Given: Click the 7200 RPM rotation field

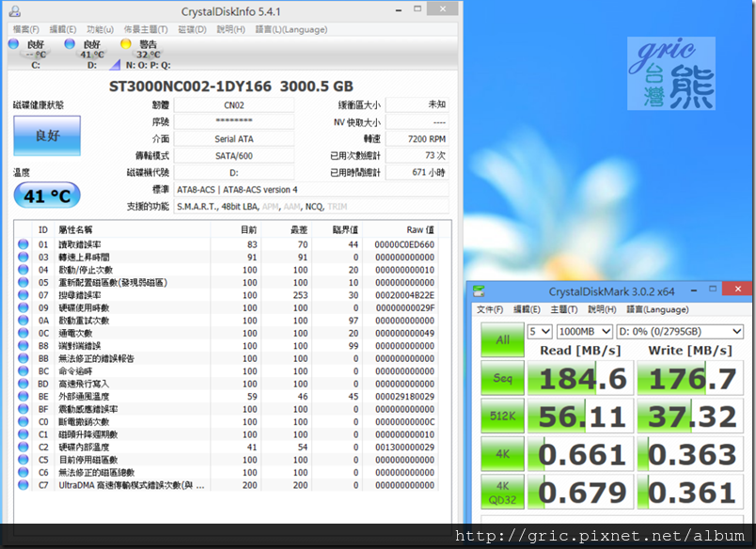Looking at the screenshot, I should (417, 139).
